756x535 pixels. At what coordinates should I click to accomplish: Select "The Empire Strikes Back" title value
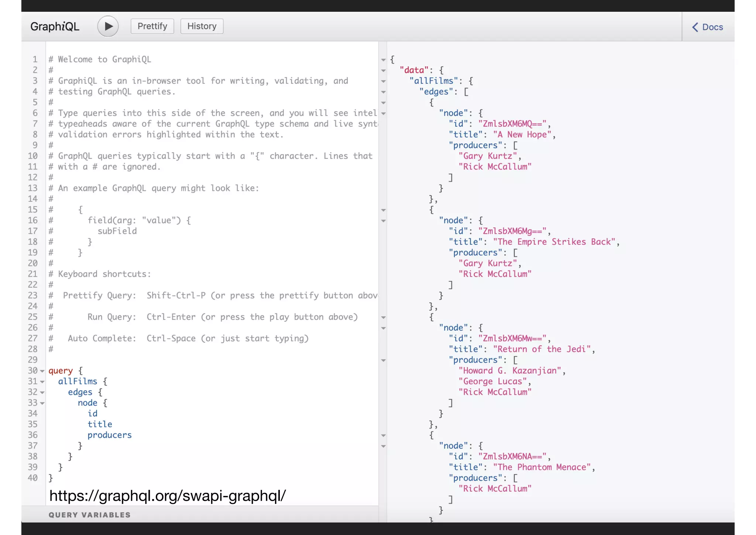554,242
